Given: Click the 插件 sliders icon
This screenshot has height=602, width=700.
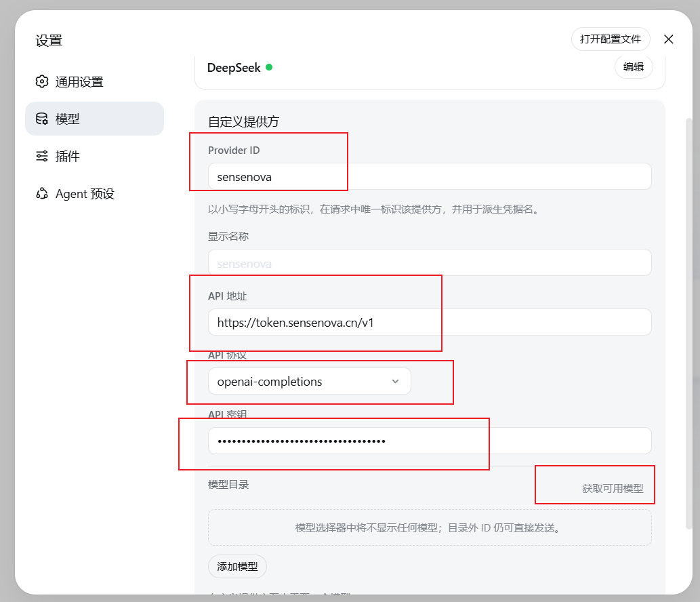Looking at the screenshot, I should click(42, 157).
